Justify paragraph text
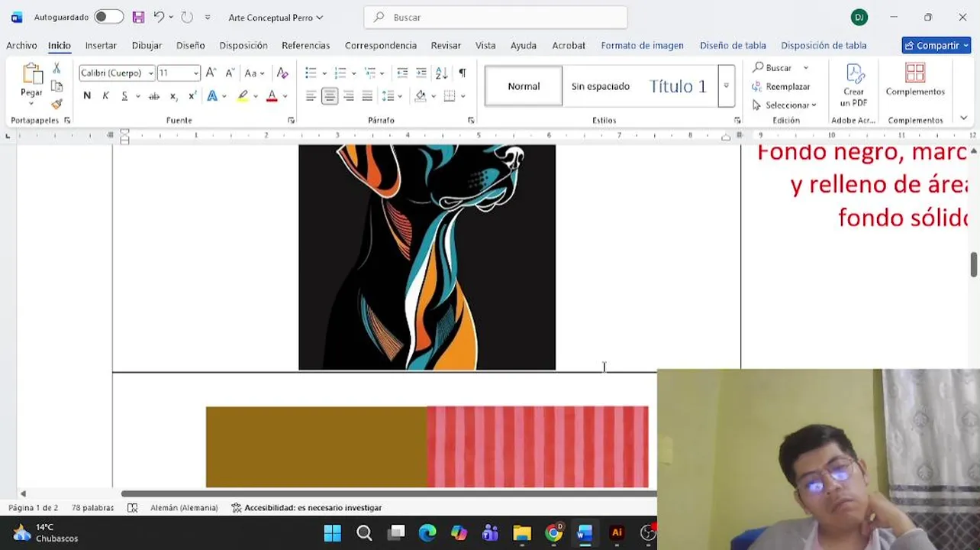 [x=367, y=96]
